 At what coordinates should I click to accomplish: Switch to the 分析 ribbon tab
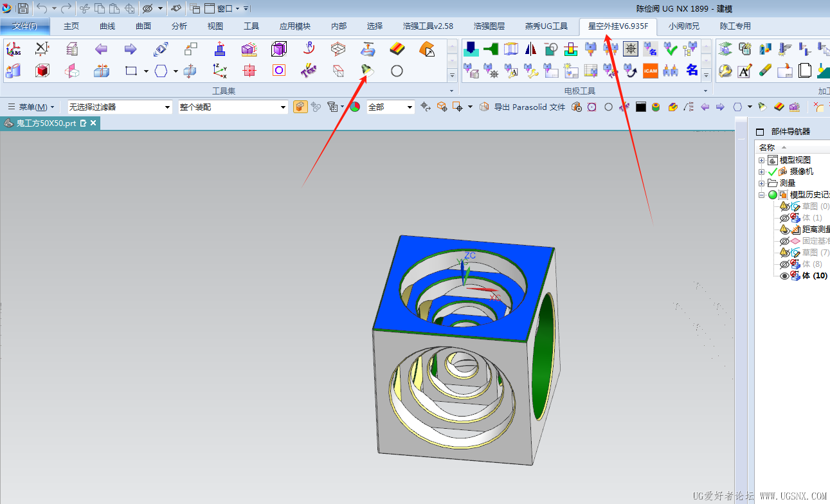(x=179, y=26)
